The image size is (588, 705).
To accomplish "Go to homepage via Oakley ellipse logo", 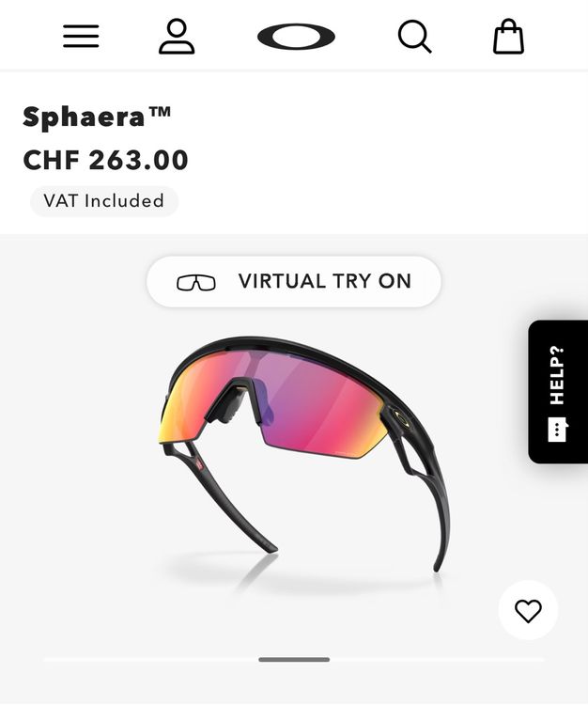I will click(x=296, y=37).
